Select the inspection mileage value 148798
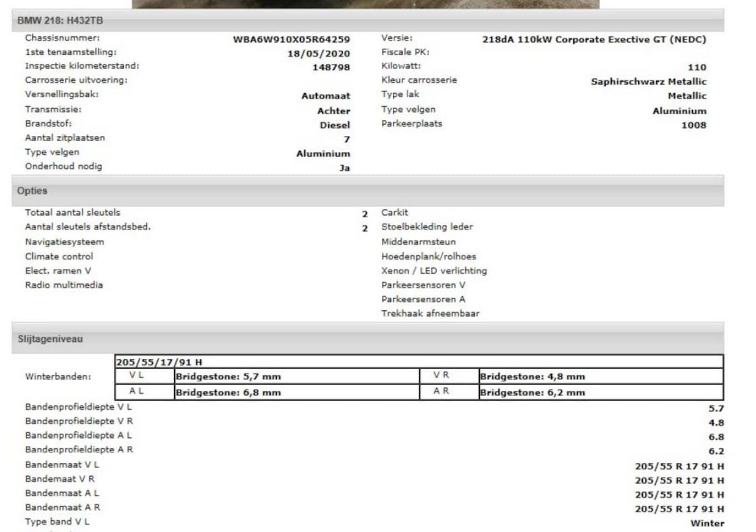Viewport: 756px width, 532px height. pos(331,67)
